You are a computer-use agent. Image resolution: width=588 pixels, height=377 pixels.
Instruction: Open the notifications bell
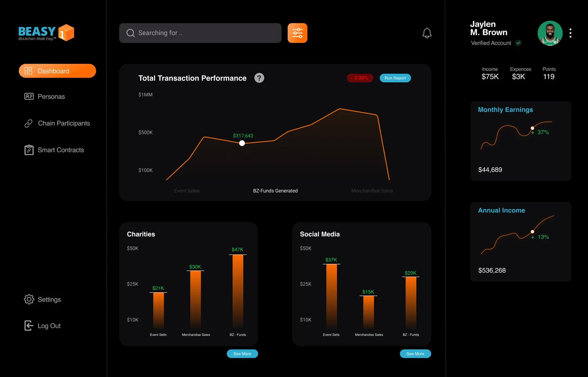[x=427, y=33]
